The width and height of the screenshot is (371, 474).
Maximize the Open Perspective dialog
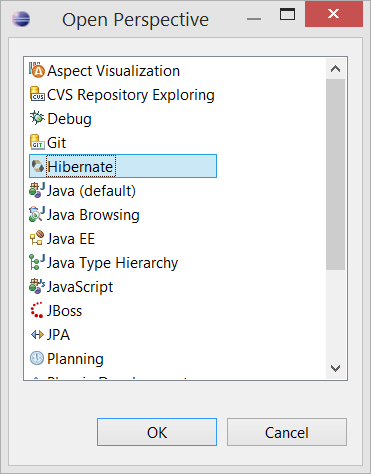pyautogui.click(x=287, y=14)
